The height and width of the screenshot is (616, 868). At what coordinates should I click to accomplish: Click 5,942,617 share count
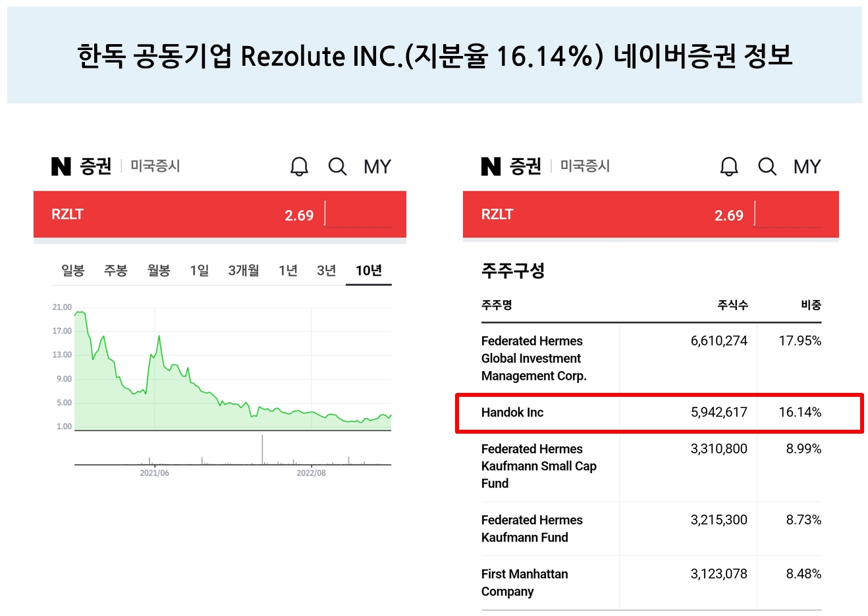719,413
